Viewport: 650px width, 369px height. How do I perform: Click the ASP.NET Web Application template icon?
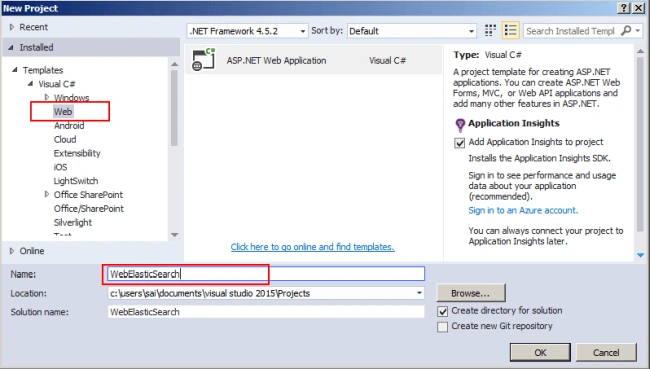point(204,60)
